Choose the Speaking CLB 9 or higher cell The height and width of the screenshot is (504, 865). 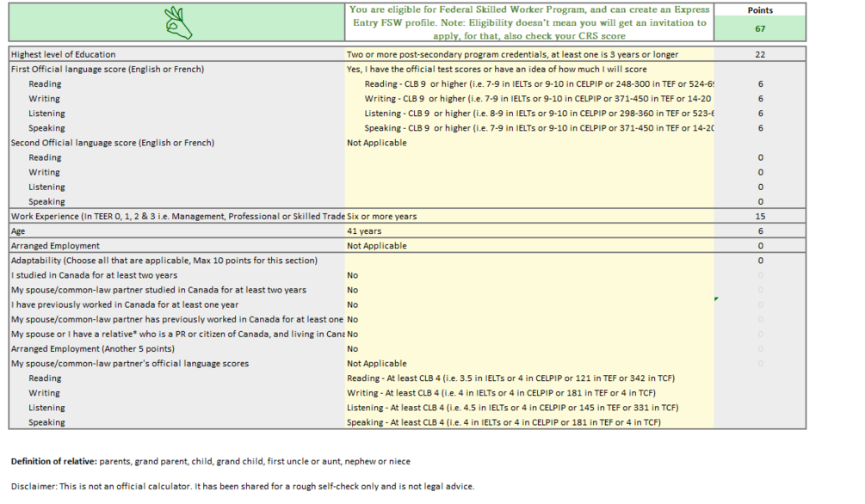[529, 128]
